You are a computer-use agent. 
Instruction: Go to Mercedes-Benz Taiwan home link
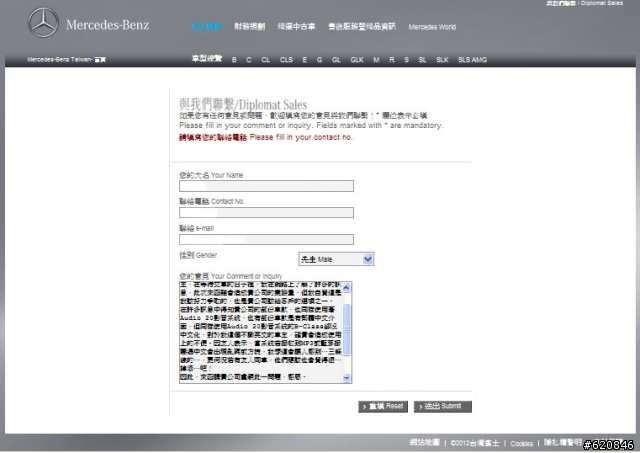point(67,60)
